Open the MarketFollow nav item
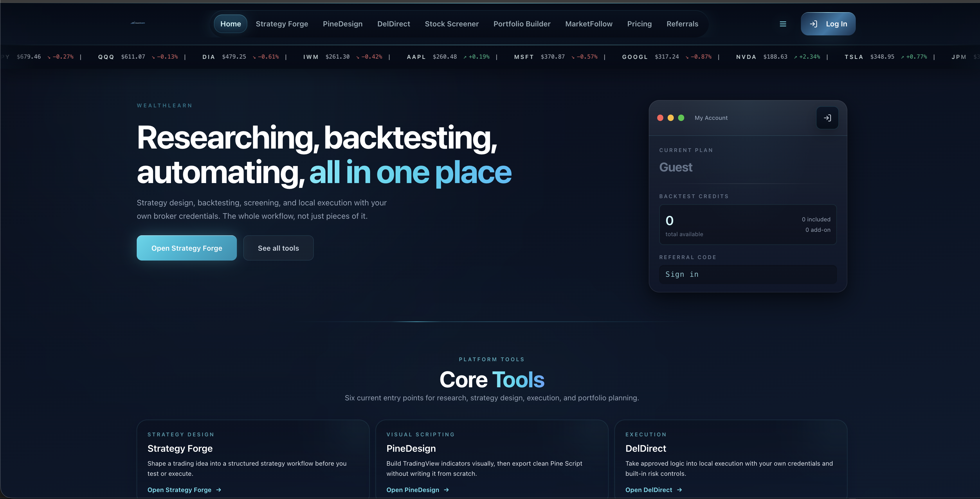Image resolution: width=980 pixels, height=499 pixels. [588, 24]
